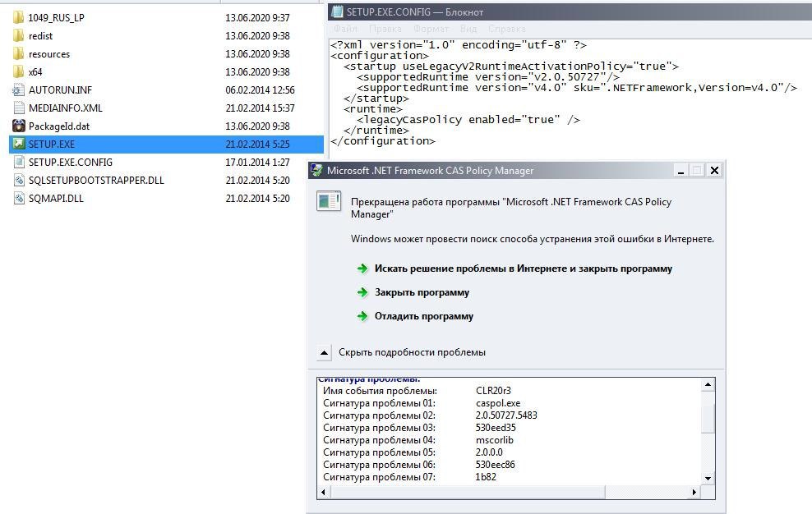
Task: Select the file name 'SETUP.EXE.CONFIG'
Action: point(71,162)
